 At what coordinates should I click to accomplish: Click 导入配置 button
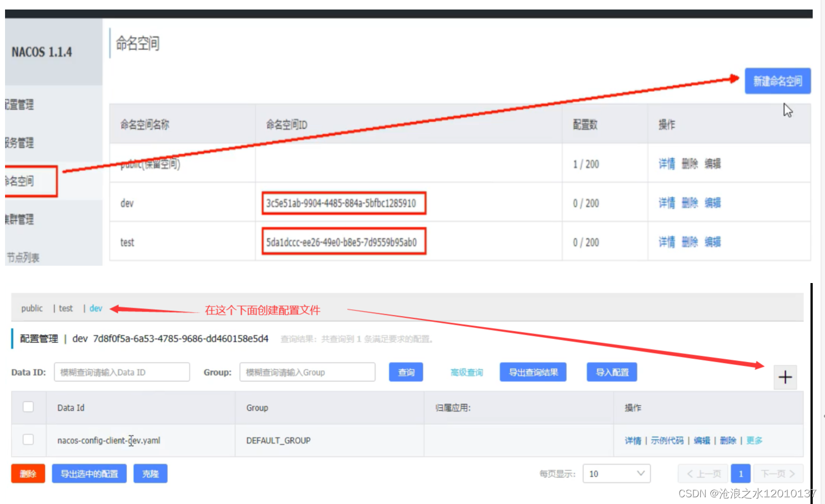(x=612, y=372)
